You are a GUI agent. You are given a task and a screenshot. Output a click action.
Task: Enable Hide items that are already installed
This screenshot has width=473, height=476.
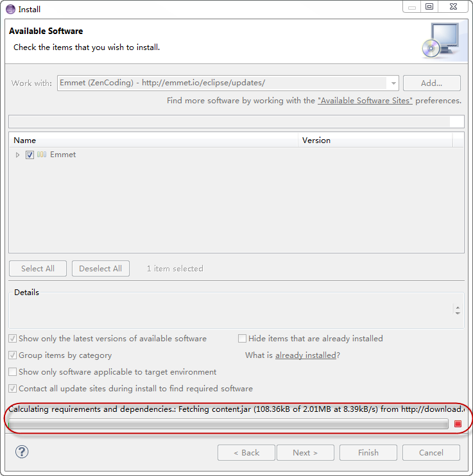242,338
